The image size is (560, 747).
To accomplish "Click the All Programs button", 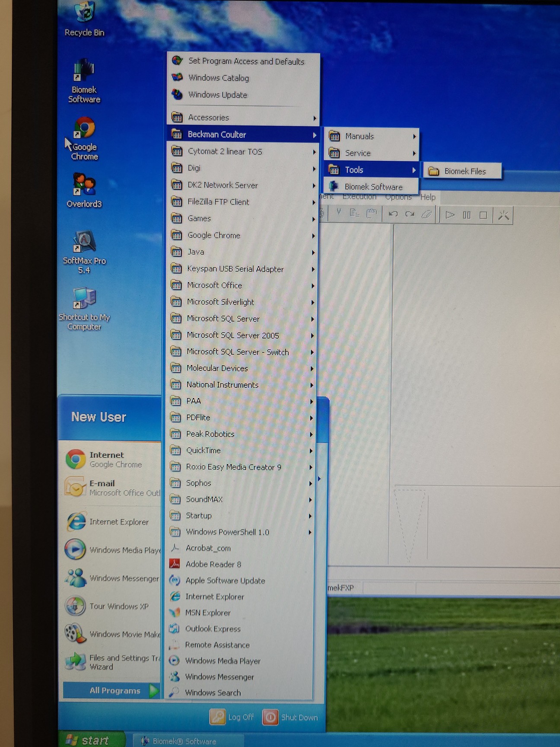I will [x=111, y=690].
